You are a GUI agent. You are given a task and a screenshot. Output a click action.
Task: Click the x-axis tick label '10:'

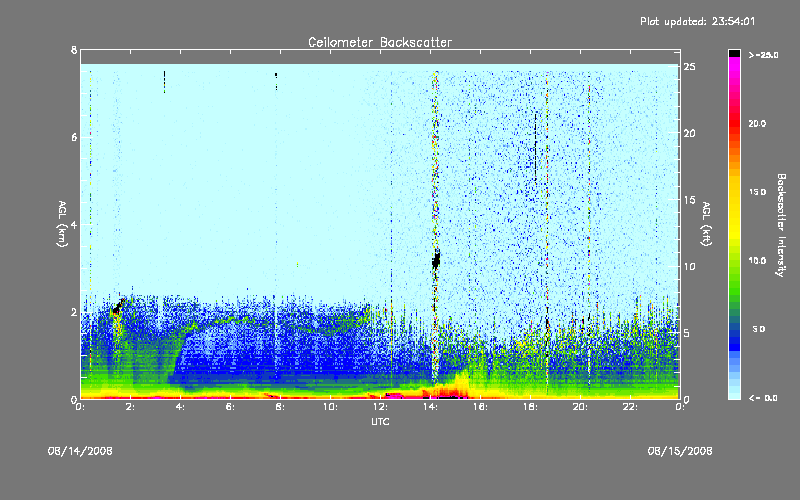click(330, 407)
